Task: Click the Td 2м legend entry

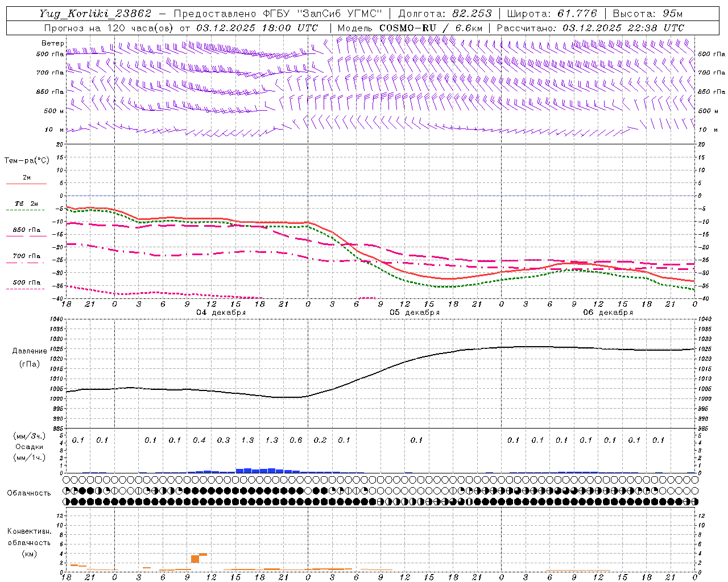Action: click(x=26, y=203)
